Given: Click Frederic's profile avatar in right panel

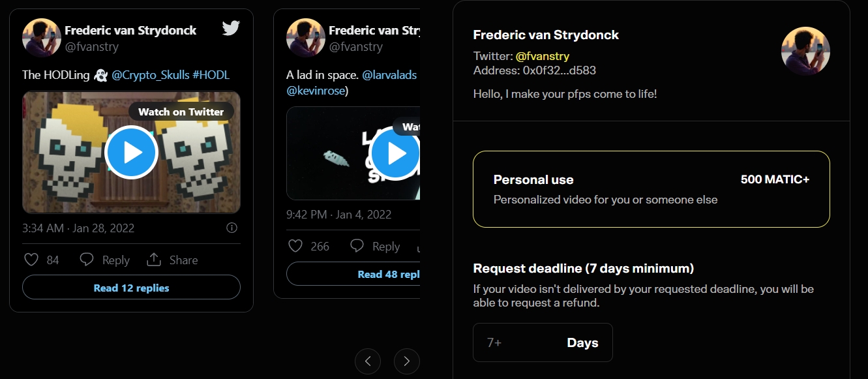Looking at the screenshot, I should coord(805,51).
